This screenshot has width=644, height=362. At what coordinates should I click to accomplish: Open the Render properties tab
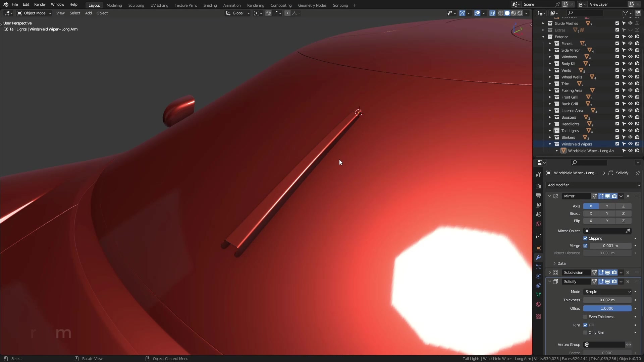538,186
